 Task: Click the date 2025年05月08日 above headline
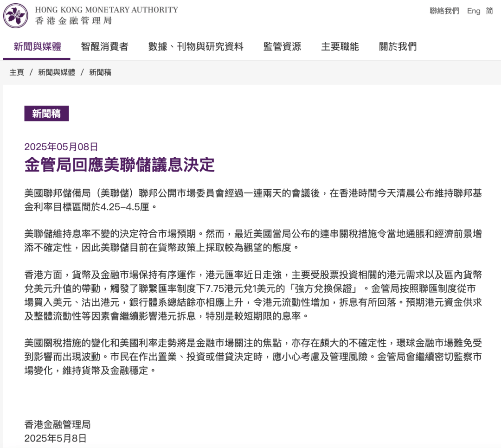click(x=61, y=147)
